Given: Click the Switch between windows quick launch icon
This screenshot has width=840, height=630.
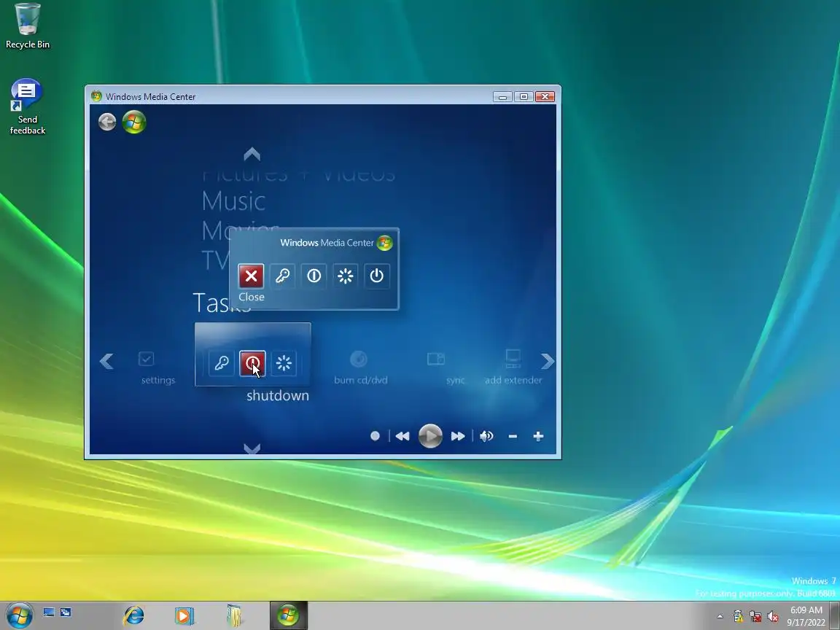Looking at the screenshot, I should coord(66,612).
